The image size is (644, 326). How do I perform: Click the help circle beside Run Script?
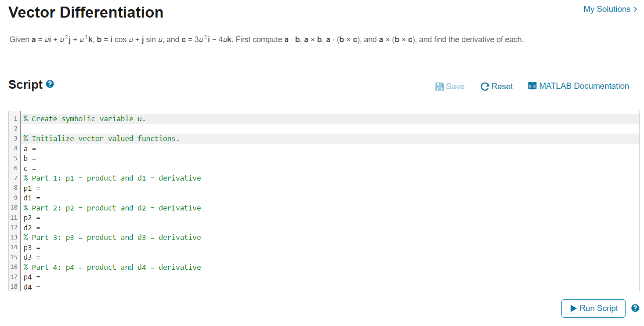[635, 308]
